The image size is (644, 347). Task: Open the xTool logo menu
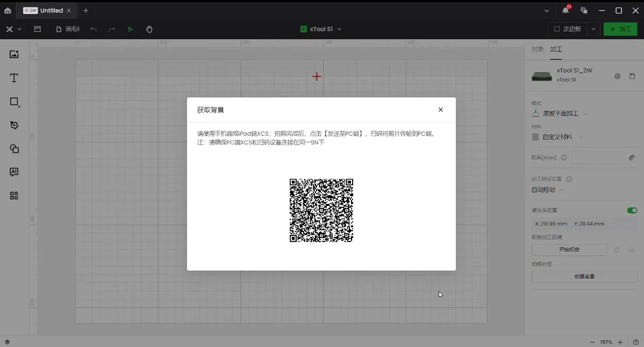coord(13,29)
